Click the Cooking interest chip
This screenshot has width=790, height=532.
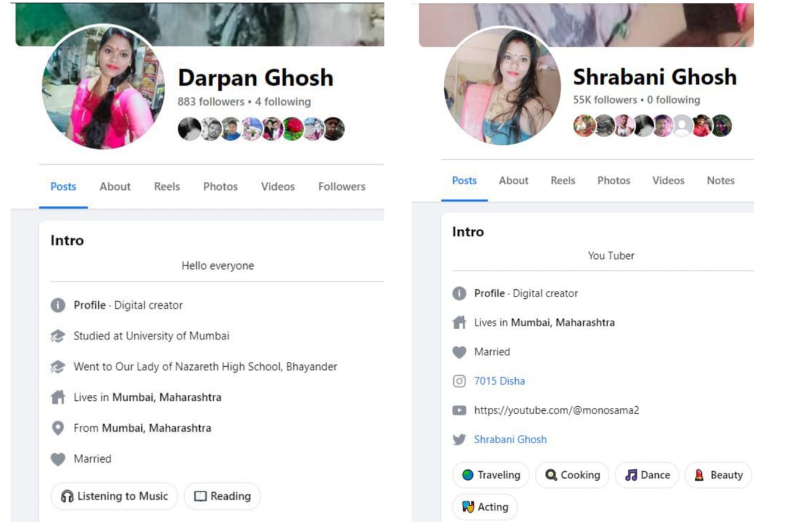tap(572, 475)
